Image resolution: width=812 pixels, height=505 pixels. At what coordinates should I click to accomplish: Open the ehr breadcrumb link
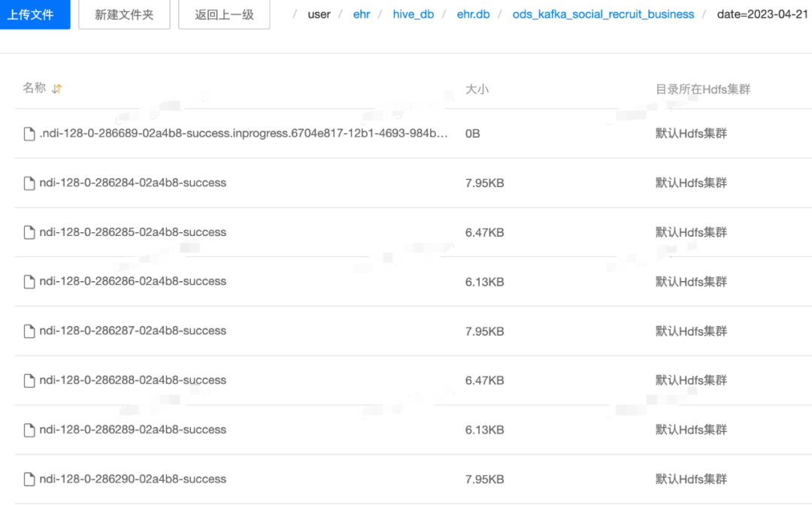pyautogui.click(x=362, y=14)
